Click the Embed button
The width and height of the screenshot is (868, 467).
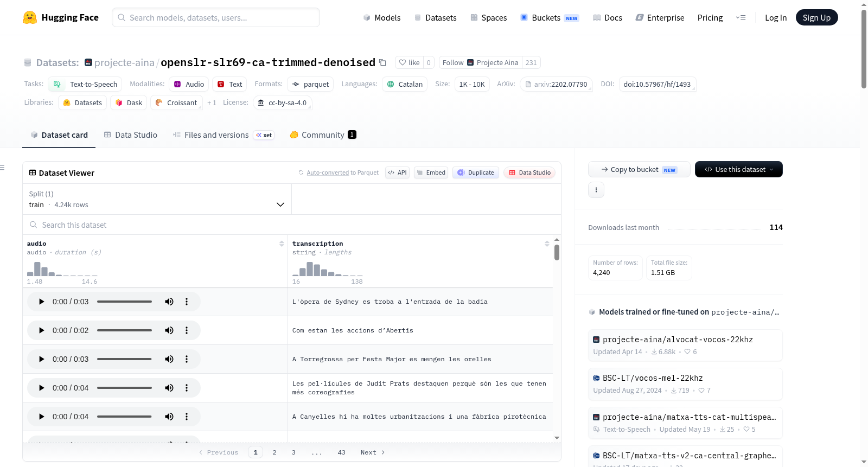431,172
